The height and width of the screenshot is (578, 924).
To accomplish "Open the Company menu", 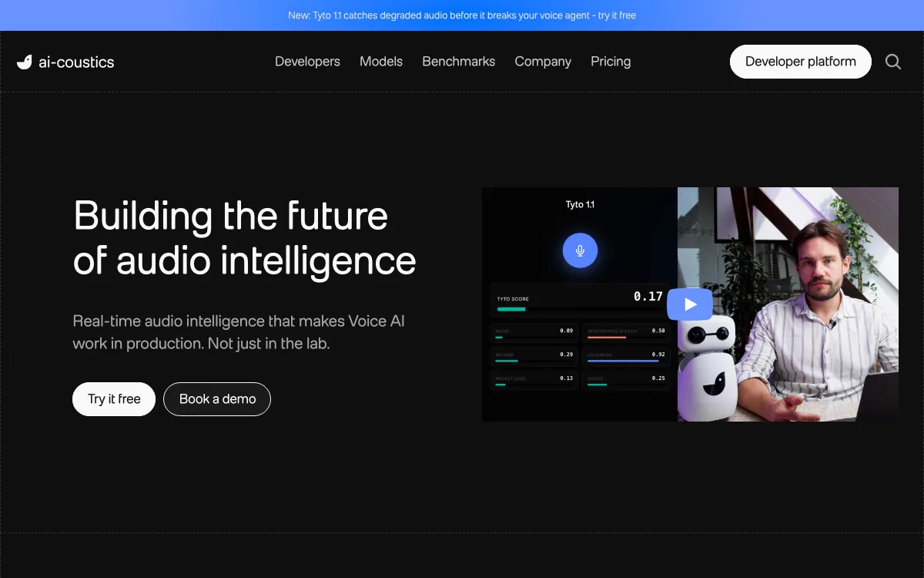I will pos(543,62).
